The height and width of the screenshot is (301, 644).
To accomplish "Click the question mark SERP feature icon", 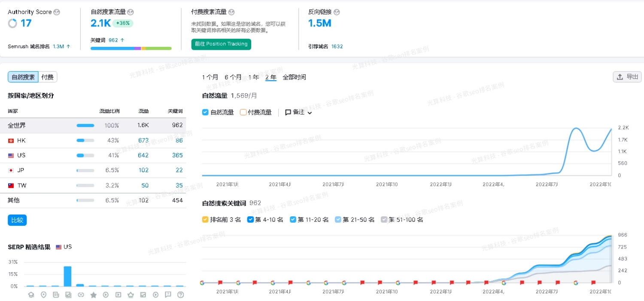I will [x=180, y=295].
